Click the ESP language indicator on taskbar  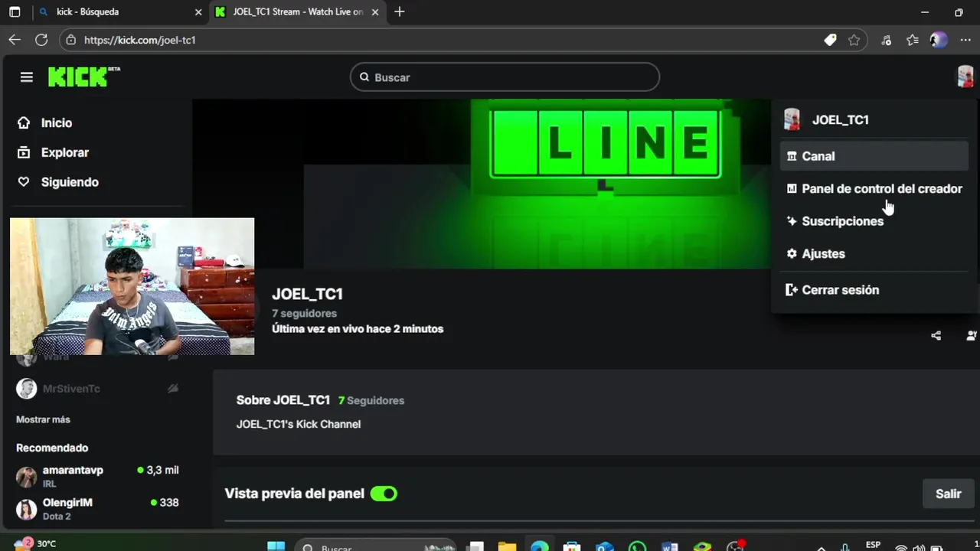[x=873, y=545]
